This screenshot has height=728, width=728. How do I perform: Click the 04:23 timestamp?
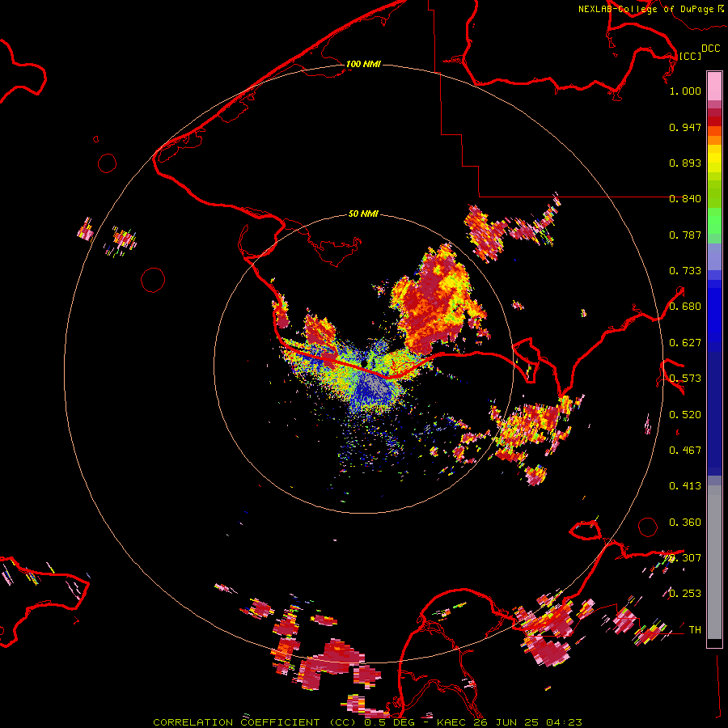[x=564, y=722]
